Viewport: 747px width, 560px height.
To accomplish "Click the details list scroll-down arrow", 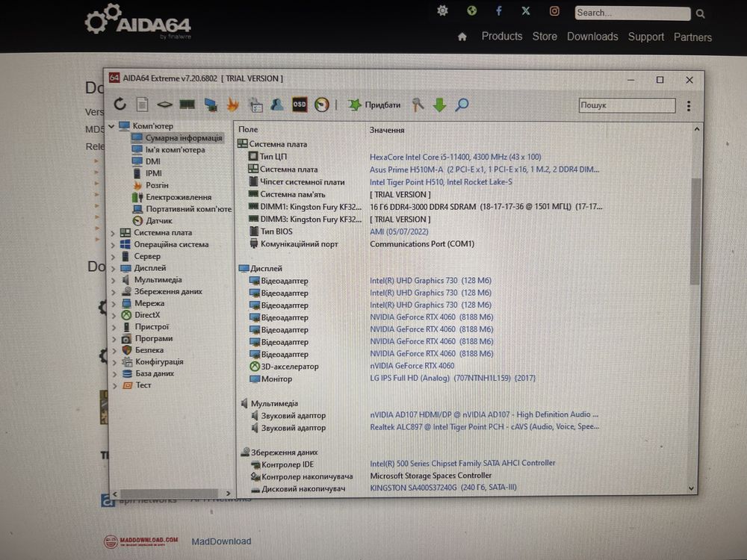I will point(692,488).
